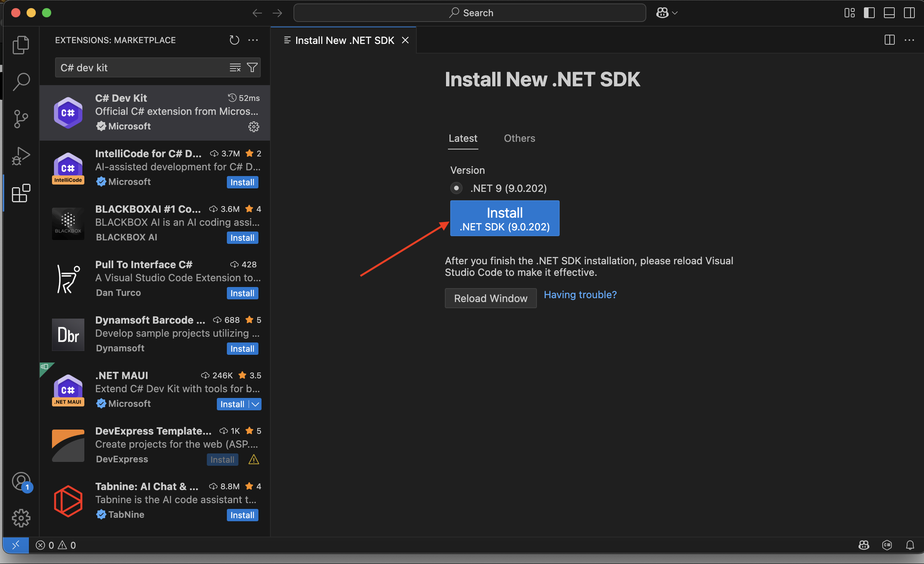This screenshot has width=924, height=564.
Task: Install the Dynamsoft Barcode extension
Action: tap(242, 349)
